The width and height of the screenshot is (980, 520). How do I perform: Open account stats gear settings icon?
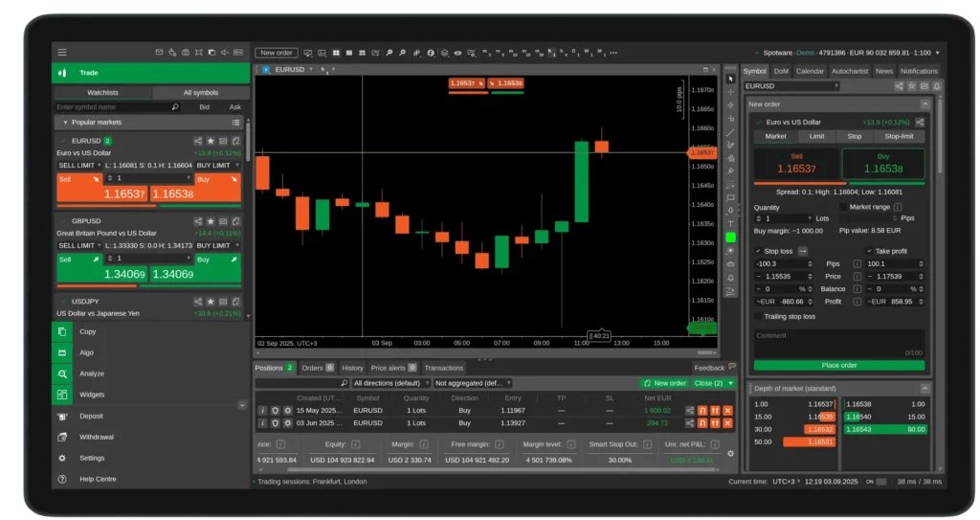pos(730,453)
